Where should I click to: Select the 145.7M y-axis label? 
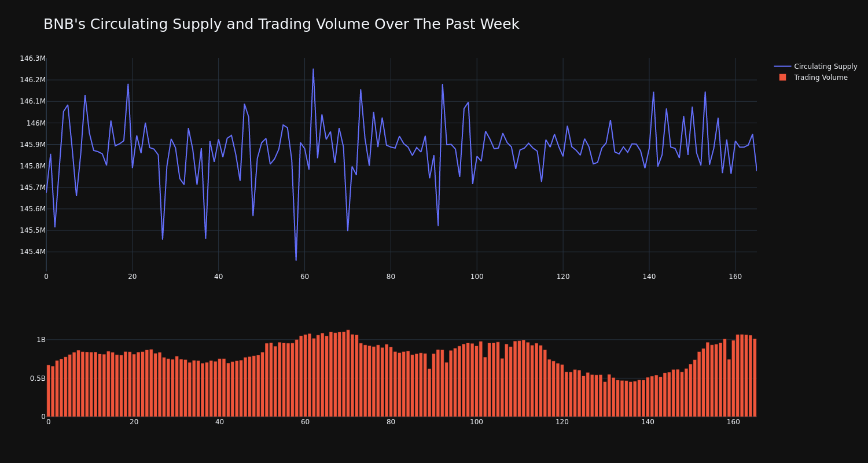(32, 187)
